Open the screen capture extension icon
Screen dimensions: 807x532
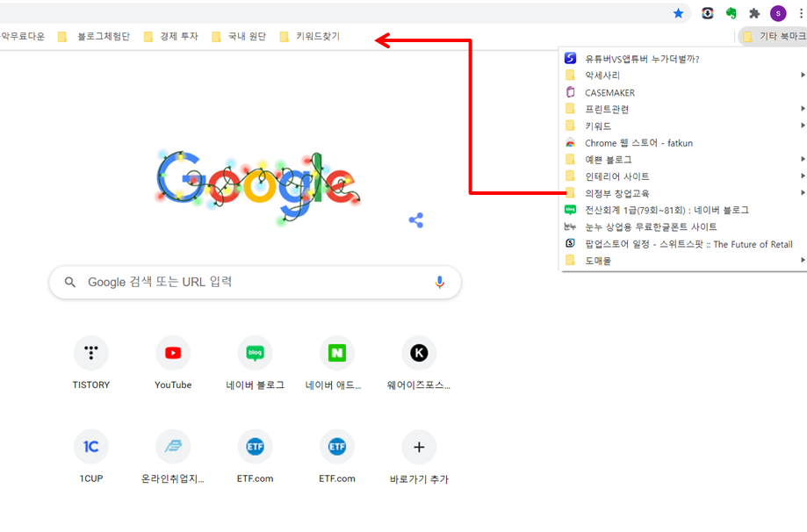pos(708,13)
